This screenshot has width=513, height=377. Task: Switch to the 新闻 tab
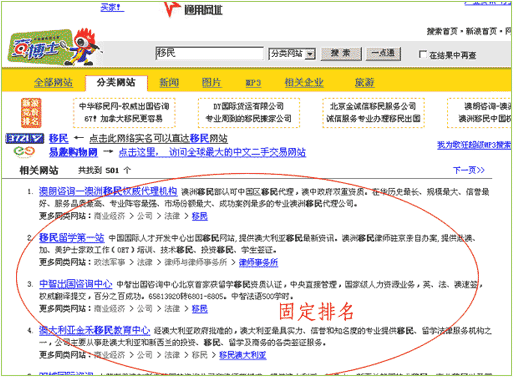tap(169, 82)
